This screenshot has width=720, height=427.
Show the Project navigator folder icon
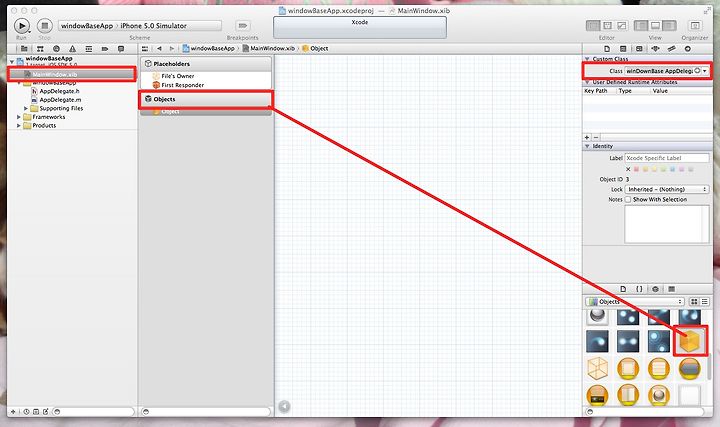(24, 49)
